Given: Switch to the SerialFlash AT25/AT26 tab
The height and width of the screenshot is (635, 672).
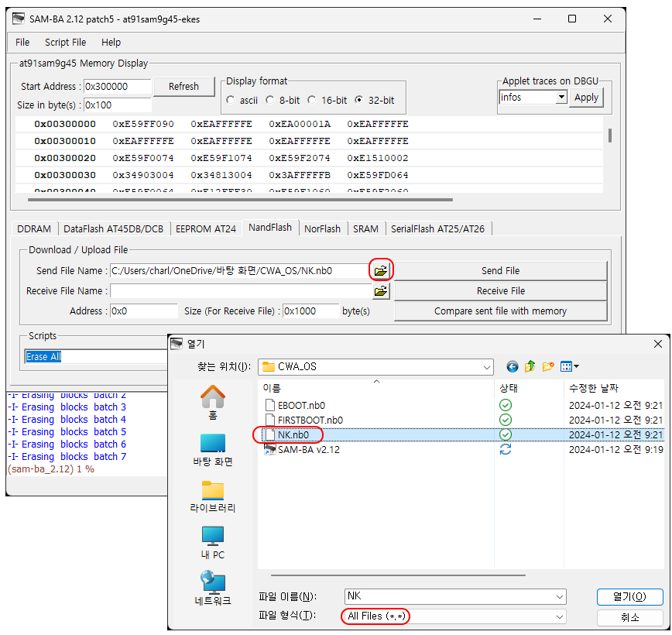Looking at the screenshot, I should pyautogui.click(x=437, y=228).
